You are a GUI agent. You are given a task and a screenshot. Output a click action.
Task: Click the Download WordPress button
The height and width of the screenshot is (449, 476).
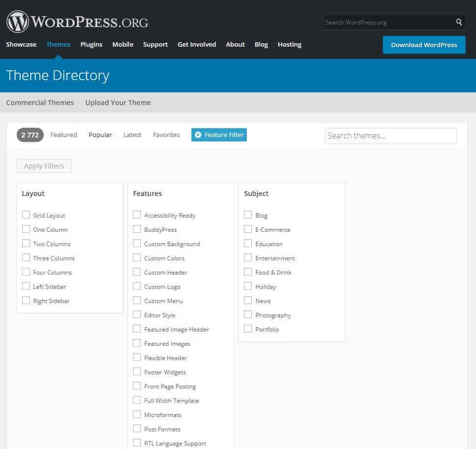click(424, 45)
